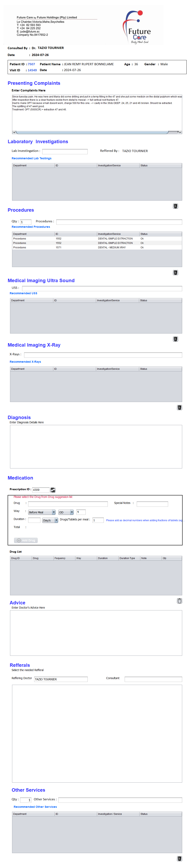Viewport: 187px width, 868px height.
Task: Click trash icon below Laboratory Investigations table
Action: coord(175,206)
